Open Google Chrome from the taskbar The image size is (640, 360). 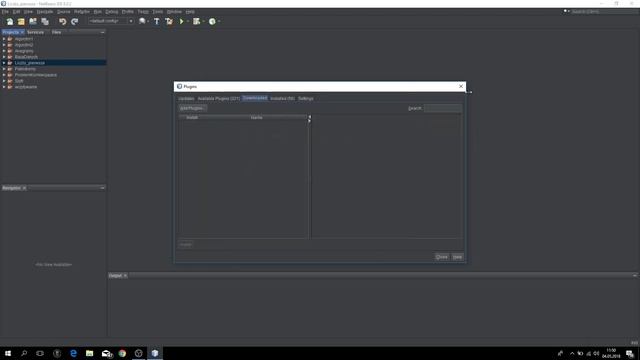pyautogui.click(x=122, y=353)
